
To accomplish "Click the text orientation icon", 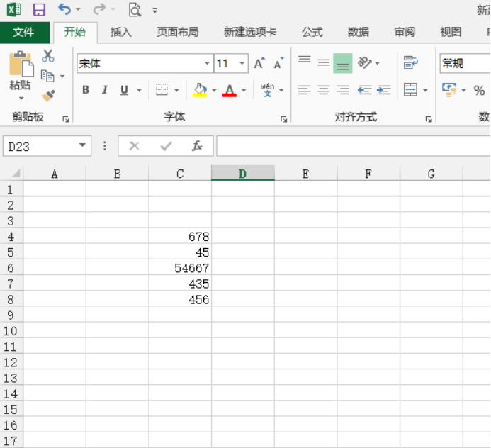I will (x=365, y=62).
